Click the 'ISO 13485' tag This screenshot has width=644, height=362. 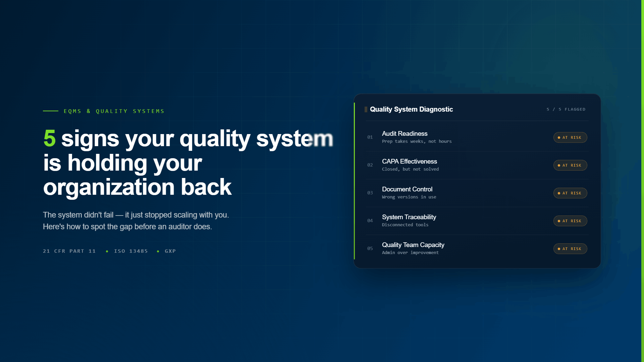tap(131, 251)
